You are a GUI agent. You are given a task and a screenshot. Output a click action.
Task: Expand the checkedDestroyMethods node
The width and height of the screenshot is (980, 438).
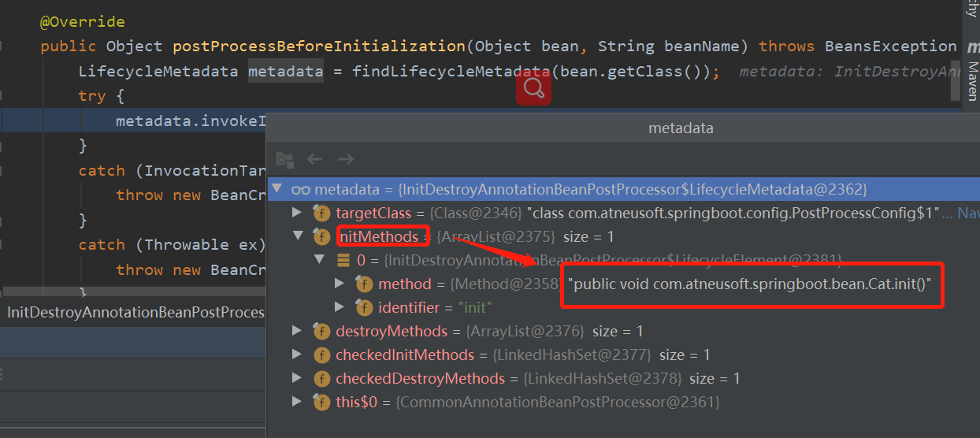point(297,378)
